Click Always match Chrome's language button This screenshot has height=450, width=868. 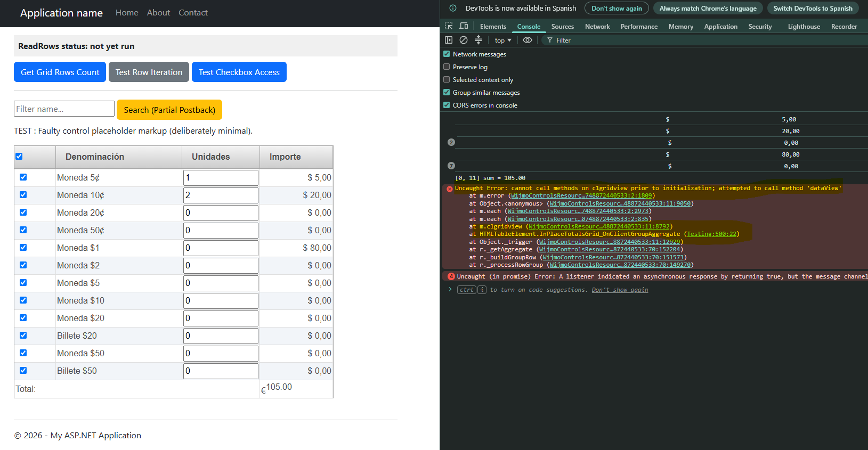(x=708, y=8)
